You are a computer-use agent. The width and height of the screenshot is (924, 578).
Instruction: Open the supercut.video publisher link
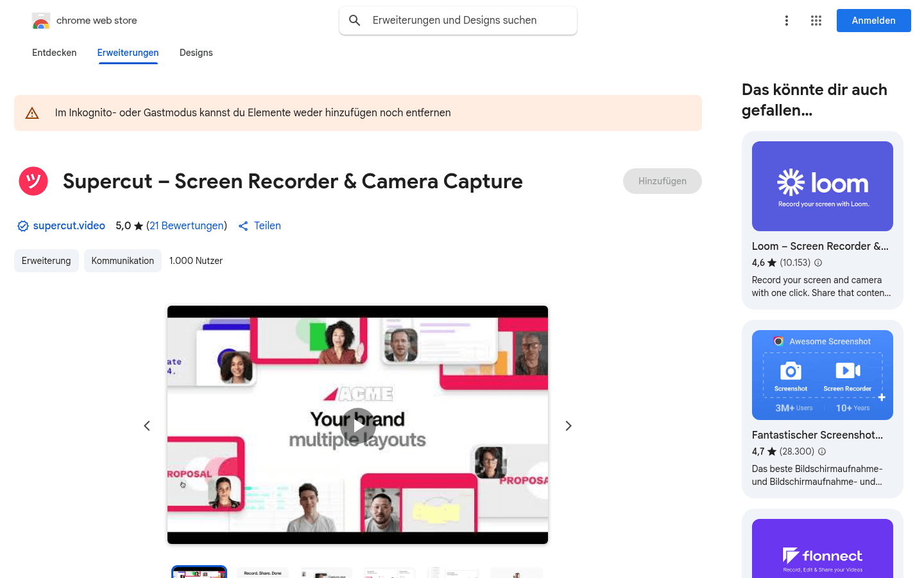click(x=69, y=226)
